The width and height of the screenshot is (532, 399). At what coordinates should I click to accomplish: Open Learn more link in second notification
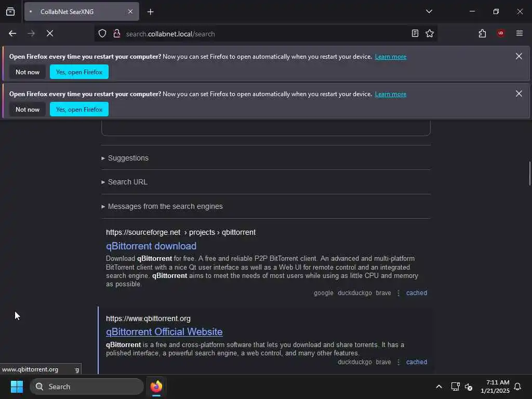(391, 94)
